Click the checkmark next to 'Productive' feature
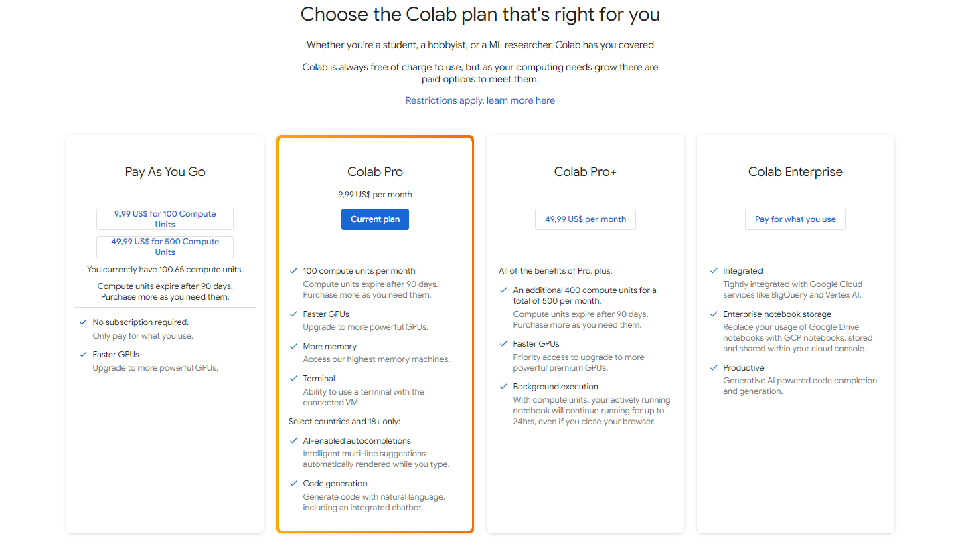This screenshot has width=962, height=560. [x=714, y=368]
